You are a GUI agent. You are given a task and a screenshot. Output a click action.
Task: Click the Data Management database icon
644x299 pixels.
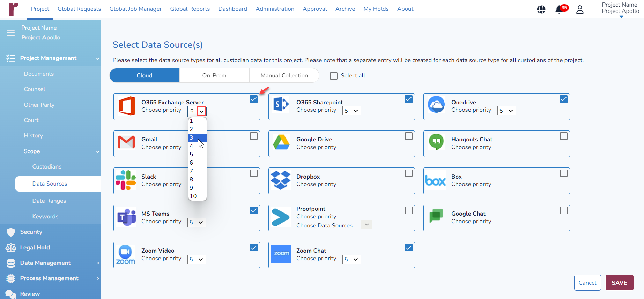point(11,263)
